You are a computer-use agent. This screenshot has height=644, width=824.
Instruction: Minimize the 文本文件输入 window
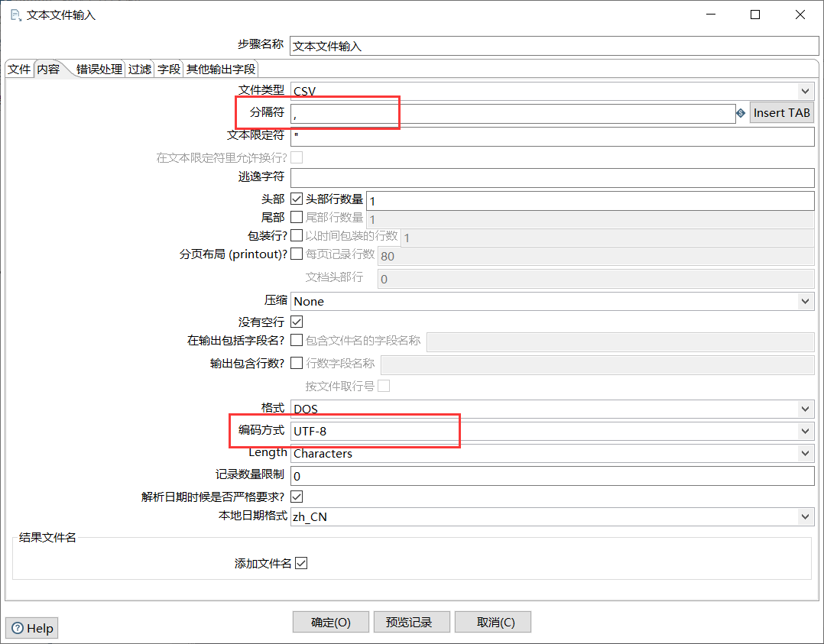[711, 15]
